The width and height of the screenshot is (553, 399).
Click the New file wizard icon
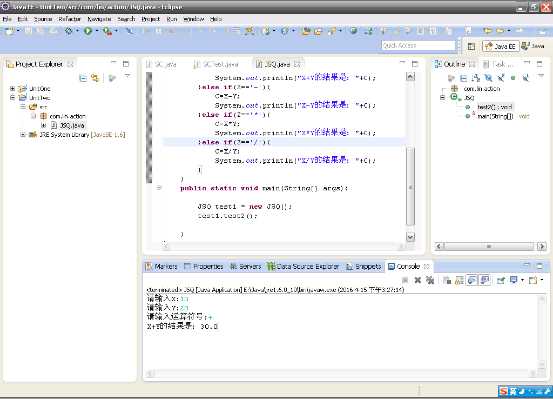(x=10, y=31)
